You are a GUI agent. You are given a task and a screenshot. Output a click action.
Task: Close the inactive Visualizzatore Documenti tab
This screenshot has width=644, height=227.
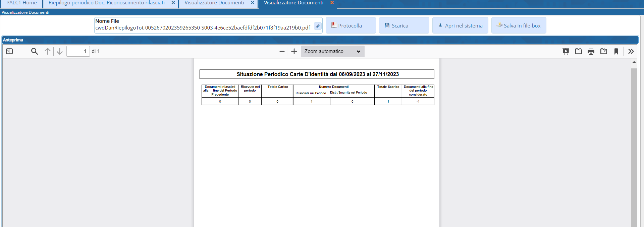[x=253, y=3]
